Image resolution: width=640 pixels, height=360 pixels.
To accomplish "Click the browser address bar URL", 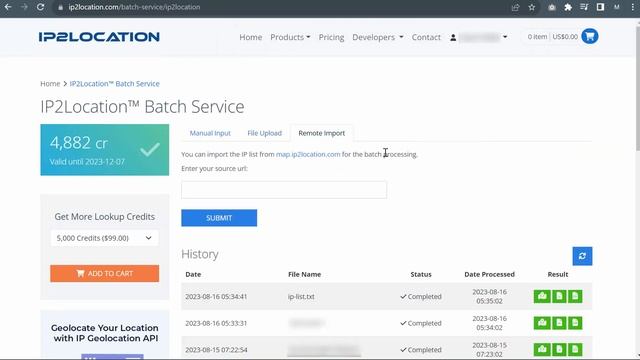I will point(134,7).
